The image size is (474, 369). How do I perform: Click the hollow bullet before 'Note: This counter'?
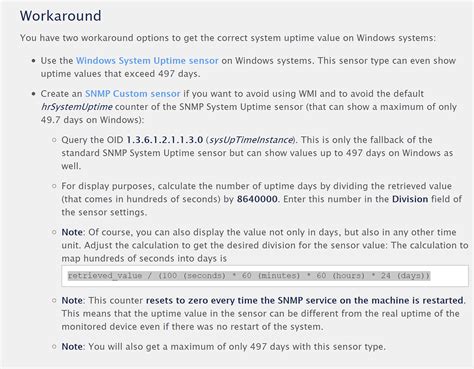tap(54, 301)
